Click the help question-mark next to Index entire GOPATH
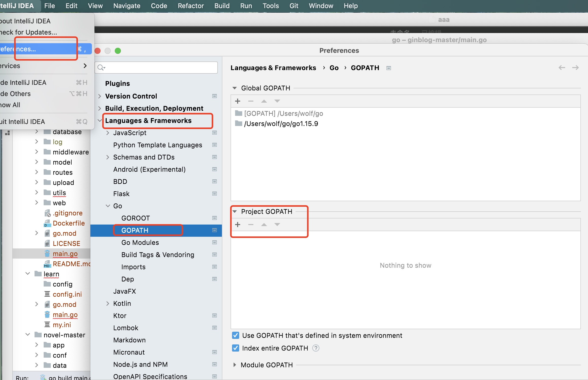588x380 pixels. pyautogui.click(x=316, y=348)
